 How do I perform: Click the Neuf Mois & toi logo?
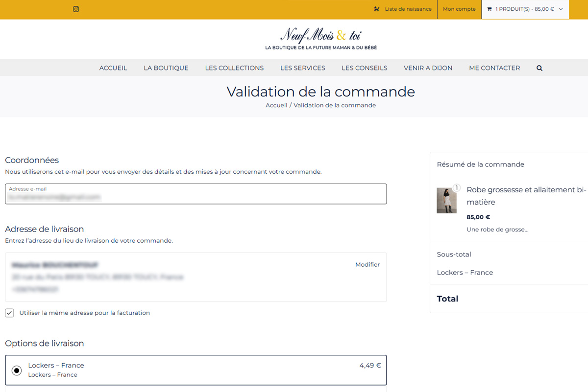(321, 39)
